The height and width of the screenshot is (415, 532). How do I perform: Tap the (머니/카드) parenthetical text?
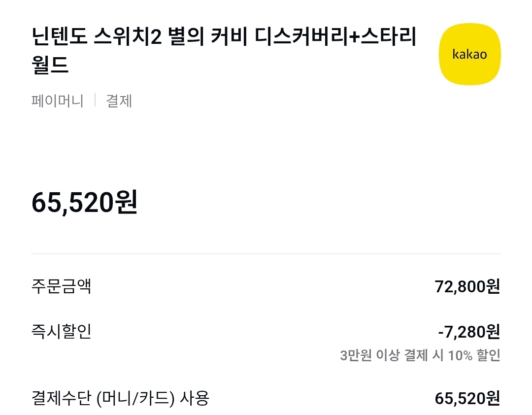pyautogui.click(x=135, y=398)
